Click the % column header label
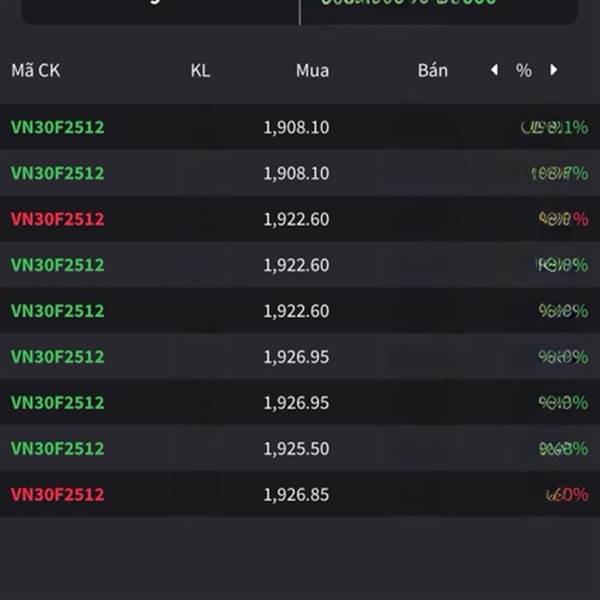The height and width of the screenshot is (600, 600). pos(523,70)
